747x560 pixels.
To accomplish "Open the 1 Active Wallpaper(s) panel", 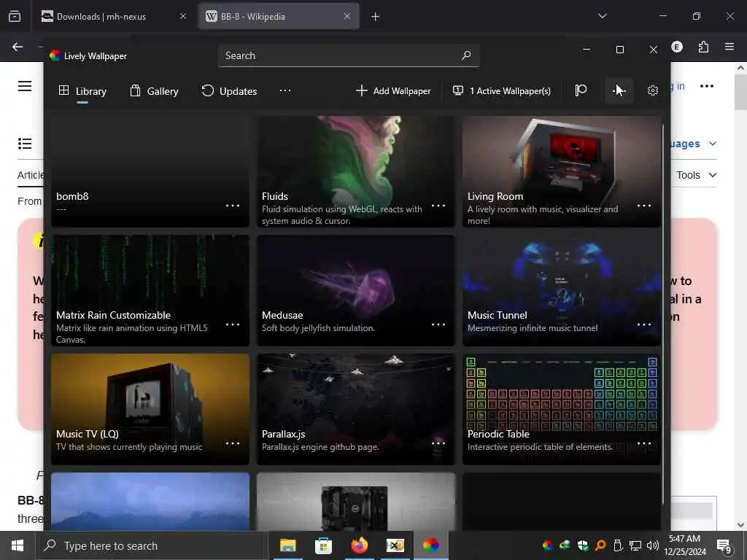I will (x=502, y=90).
